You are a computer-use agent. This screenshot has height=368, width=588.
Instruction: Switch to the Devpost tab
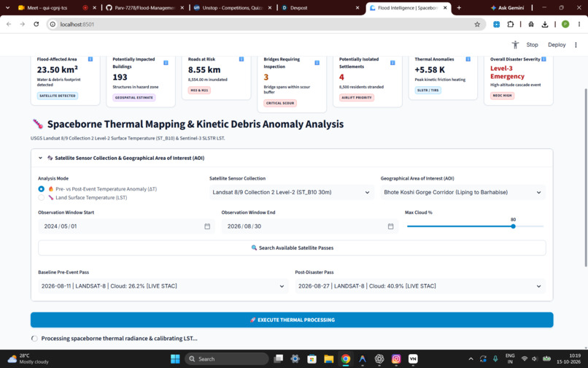(320, 7)
